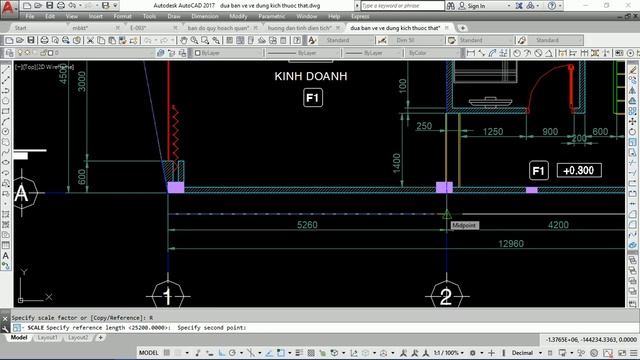Click the Table Style icon
640x360 pixels.
tap(451, 40)
